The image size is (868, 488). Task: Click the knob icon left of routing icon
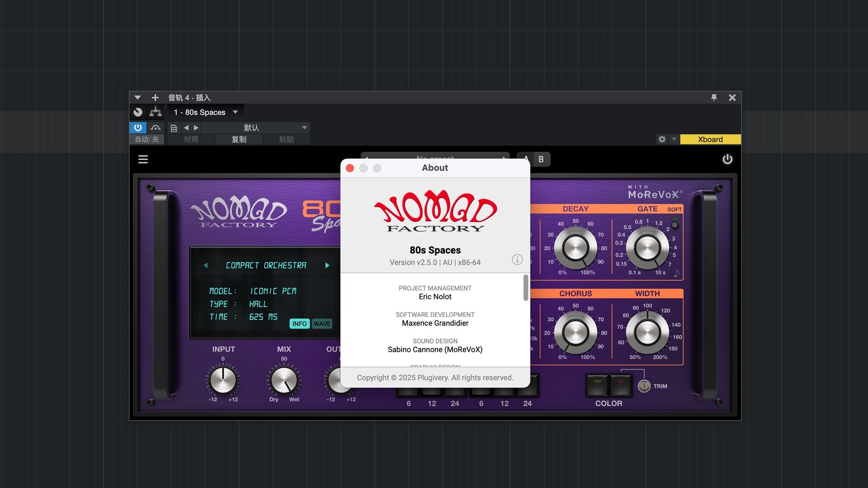(138, 112)
